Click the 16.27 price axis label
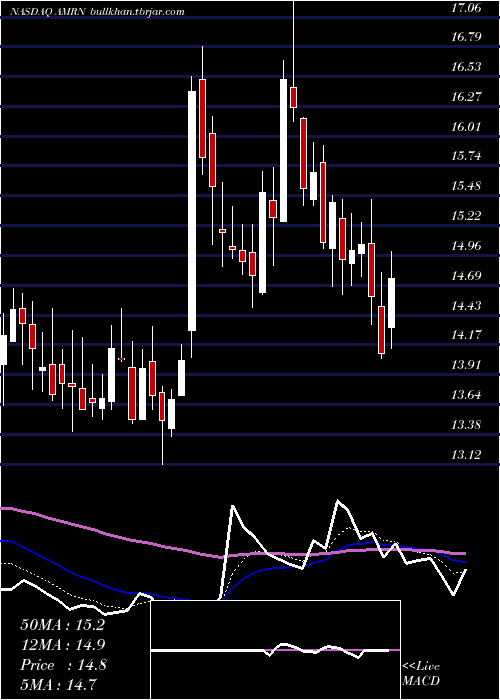Viewport: 500px width, 700px height. pos(467,96)
